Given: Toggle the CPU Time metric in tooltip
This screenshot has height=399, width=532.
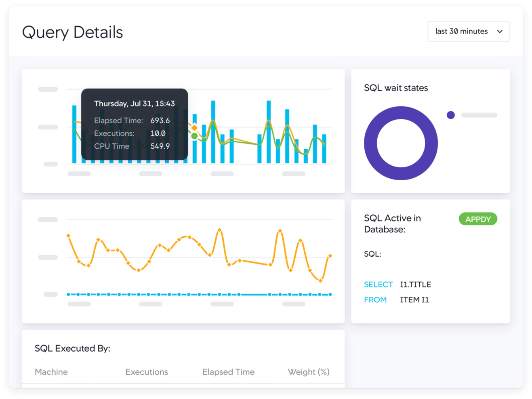Looking at the screenshot, I should [111, 146].
